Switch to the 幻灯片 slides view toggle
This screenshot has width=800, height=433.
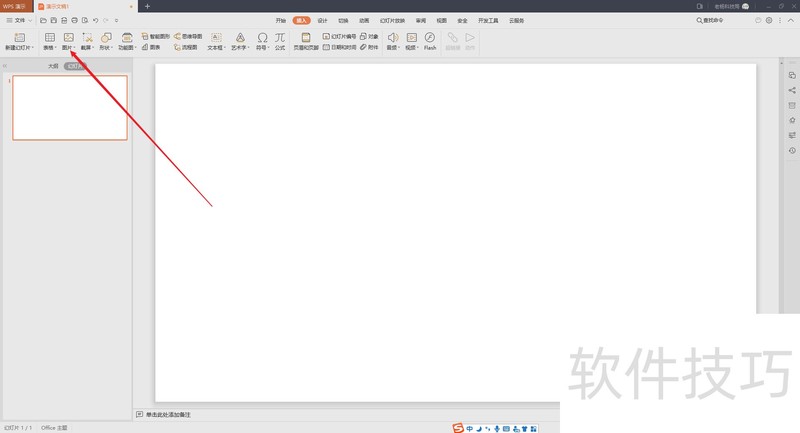click(x=76, y=66)
